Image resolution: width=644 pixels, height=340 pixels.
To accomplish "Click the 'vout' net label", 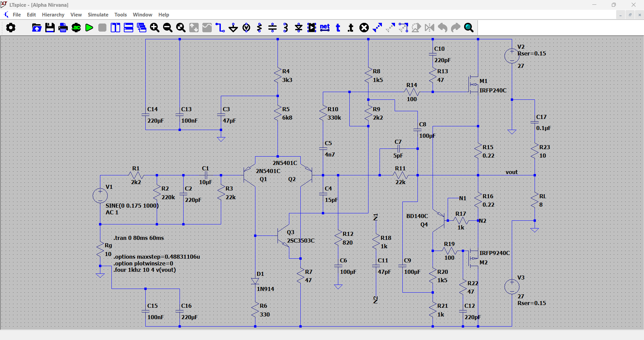I will pos(512,172).
